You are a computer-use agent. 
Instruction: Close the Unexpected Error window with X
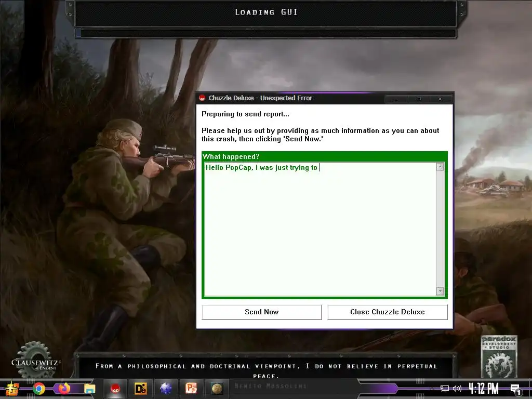pos(440,99)
